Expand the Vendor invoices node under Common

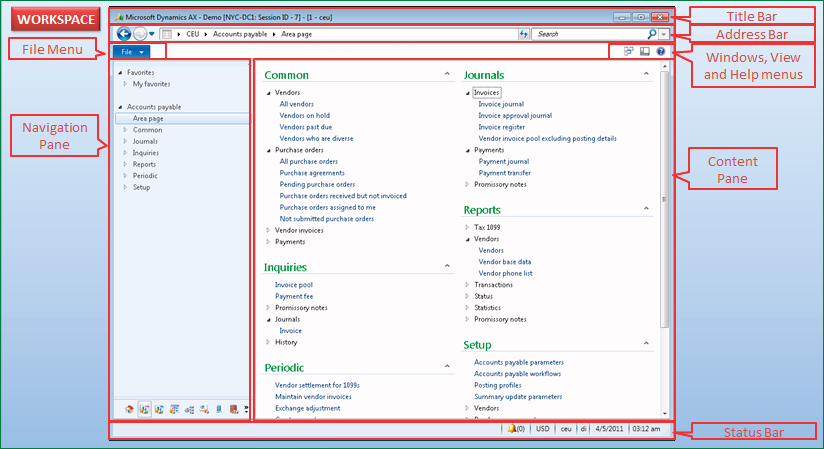coord(268,230)
